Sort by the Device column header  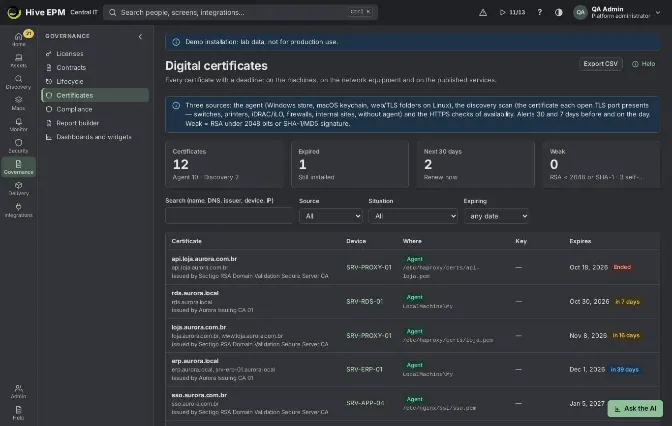point(356,241)
